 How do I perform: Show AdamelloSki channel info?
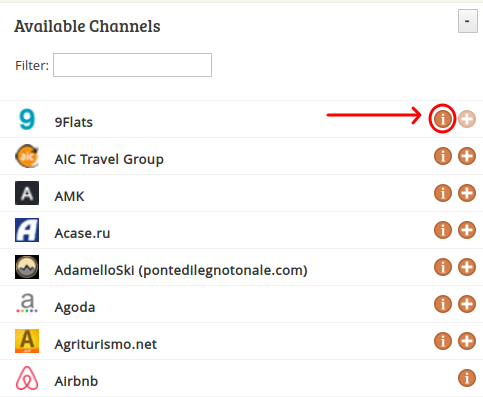coord(443,267)
